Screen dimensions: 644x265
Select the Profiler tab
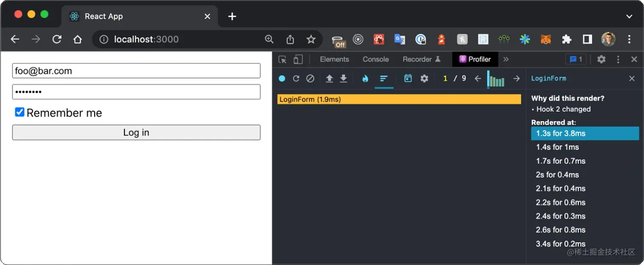point(475,60)
